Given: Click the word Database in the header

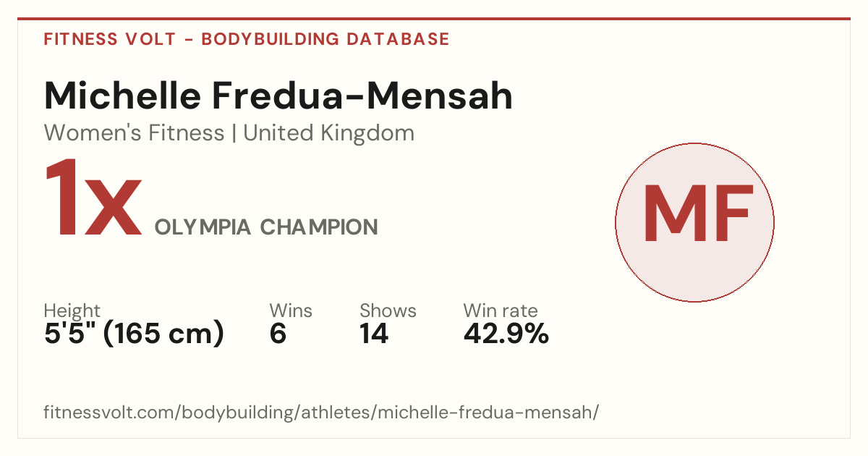Looking at the screenshot, I should 399,39.
